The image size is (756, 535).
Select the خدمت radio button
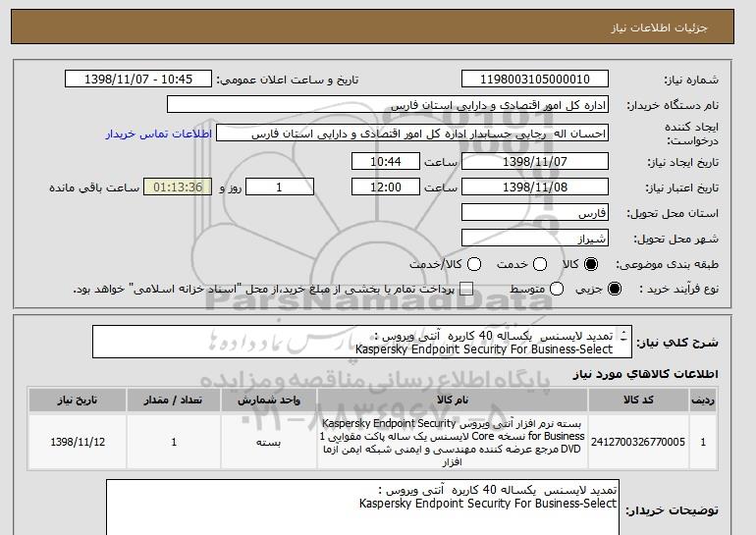(x=540, y=264)
